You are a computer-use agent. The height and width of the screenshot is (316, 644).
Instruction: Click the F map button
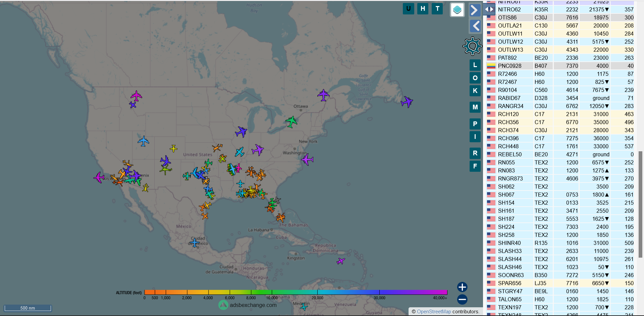click(475, 166)
